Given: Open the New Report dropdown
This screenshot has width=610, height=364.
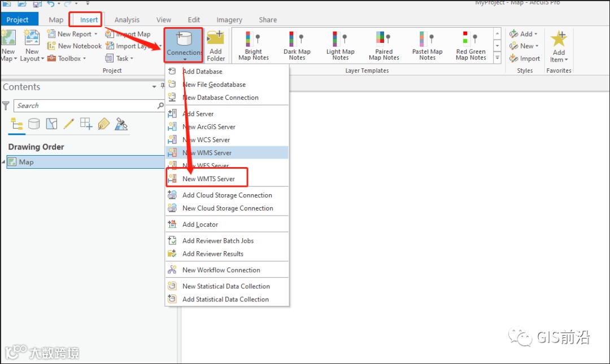Looking at the screenshot, I should click(72, 34).
